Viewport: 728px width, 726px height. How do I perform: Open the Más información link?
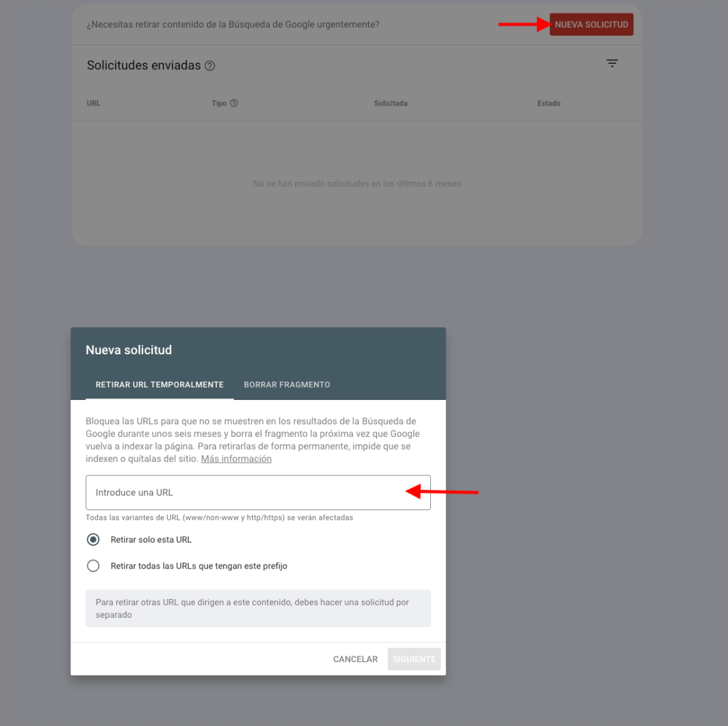coord(237,458)
